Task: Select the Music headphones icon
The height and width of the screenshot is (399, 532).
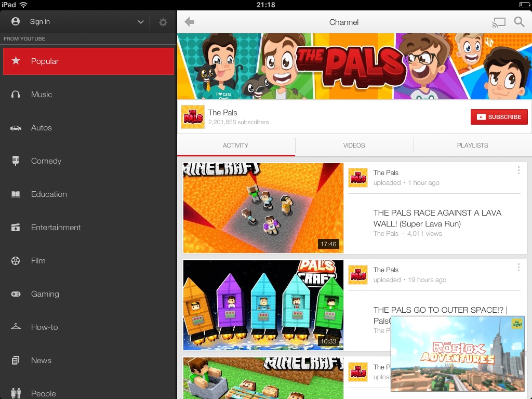Action: point(16,95)
